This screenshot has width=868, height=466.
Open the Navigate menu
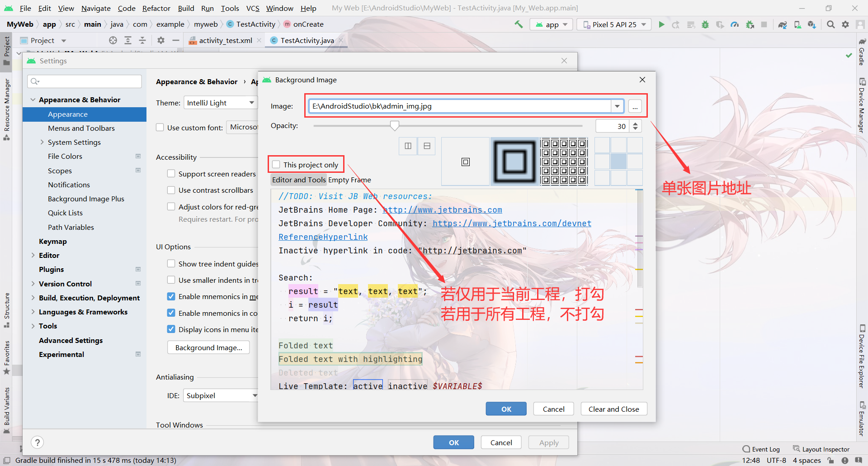[96, 8]
